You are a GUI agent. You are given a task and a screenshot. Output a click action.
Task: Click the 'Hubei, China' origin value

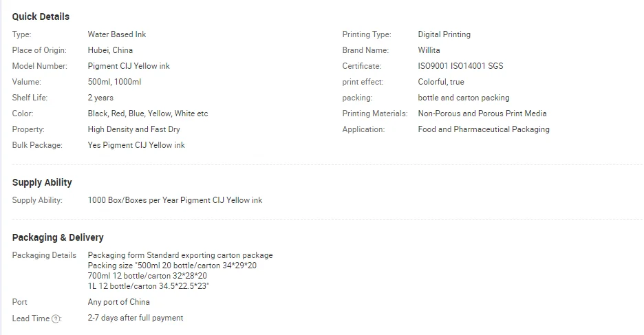110,50
